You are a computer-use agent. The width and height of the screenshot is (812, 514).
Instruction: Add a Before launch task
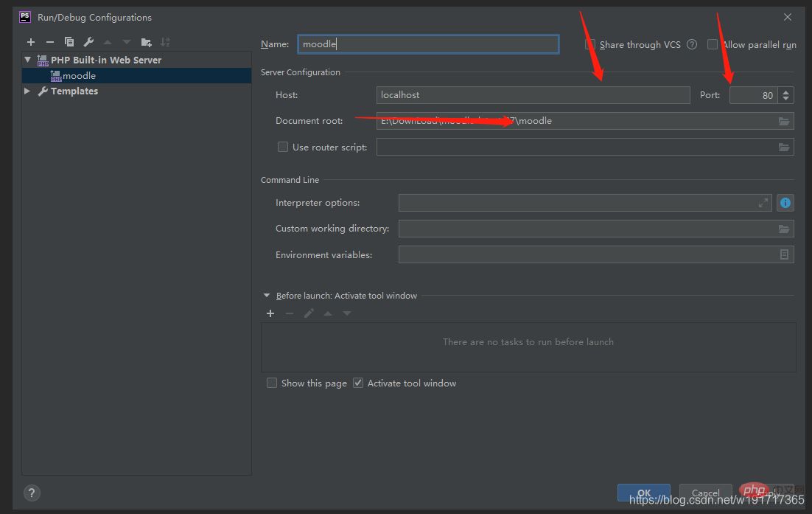tap(270, 313)
